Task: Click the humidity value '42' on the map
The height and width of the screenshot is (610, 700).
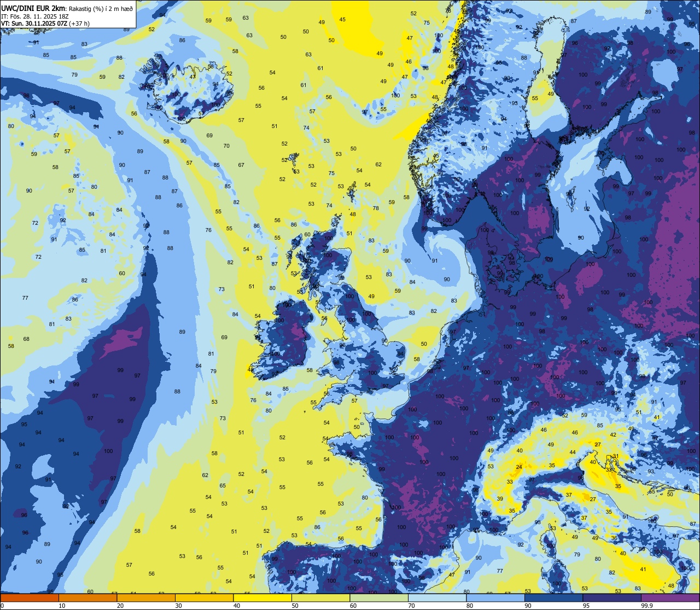Action: (613, 435)
